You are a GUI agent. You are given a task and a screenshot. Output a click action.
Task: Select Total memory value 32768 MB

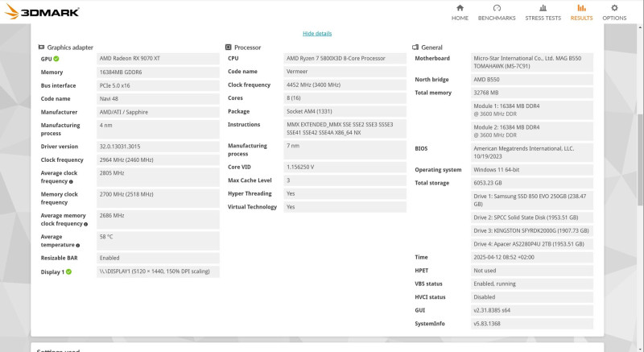coord(532,93)
